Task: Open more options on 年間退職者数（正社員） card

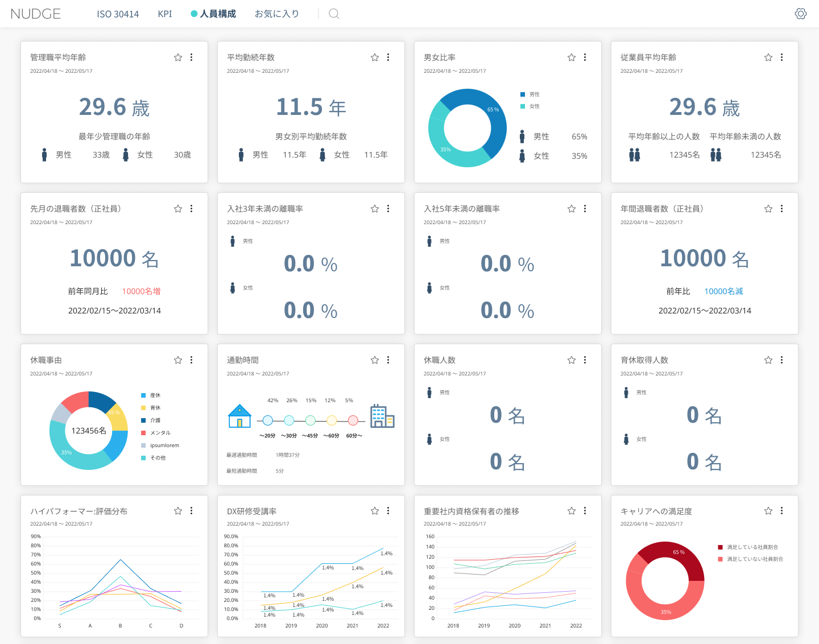Action: point(782,209)
